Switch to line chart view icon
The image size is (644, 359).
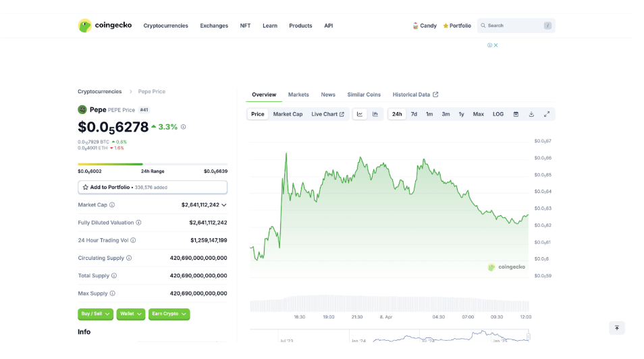[360, 114]
